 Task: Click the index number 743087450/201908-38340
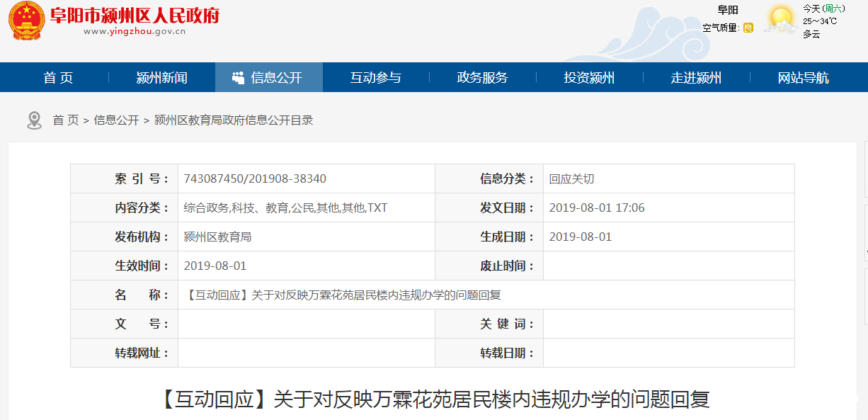tap(255, 178)
